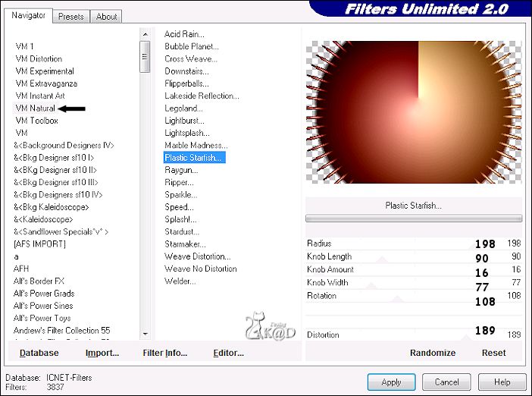Select VM Instant Art category
532x396 pixels.
pos(40,96)
